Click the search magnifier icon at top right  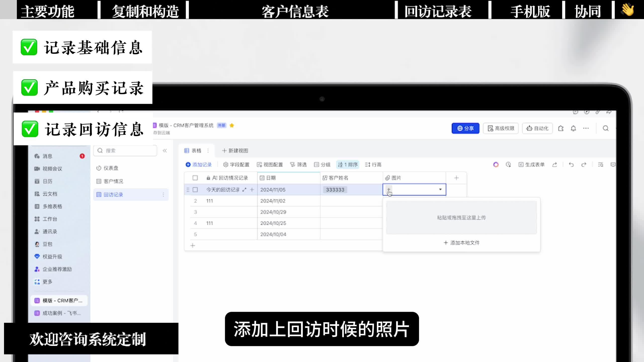click(606, 128)
